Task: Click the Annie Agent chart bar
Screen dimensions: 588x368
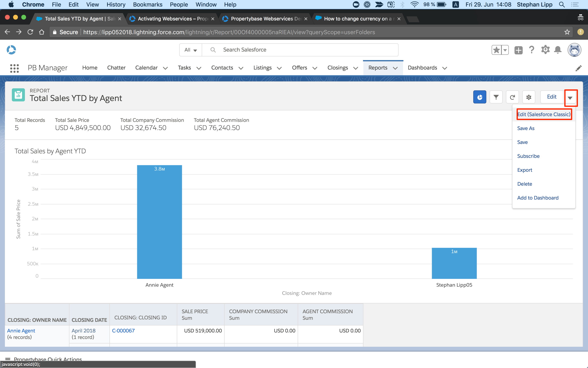Action: click(159, 222)
